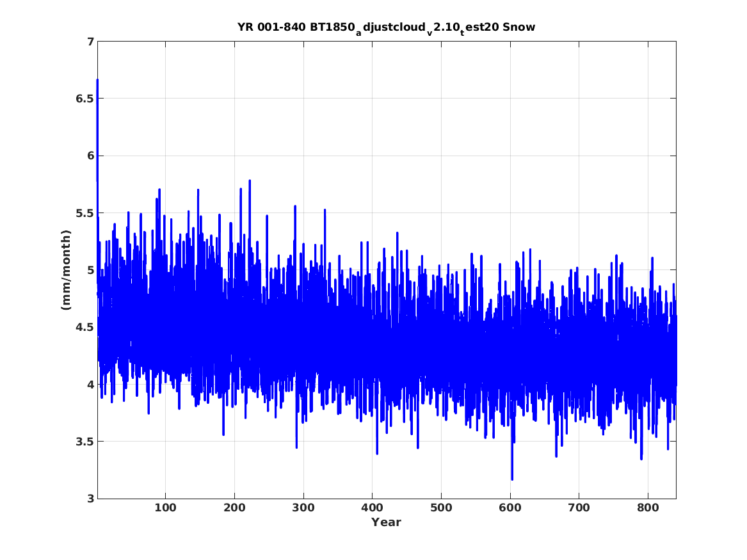Click the y-axis label '(mm/month)'

pyautogui.click(x=66, y=270)
